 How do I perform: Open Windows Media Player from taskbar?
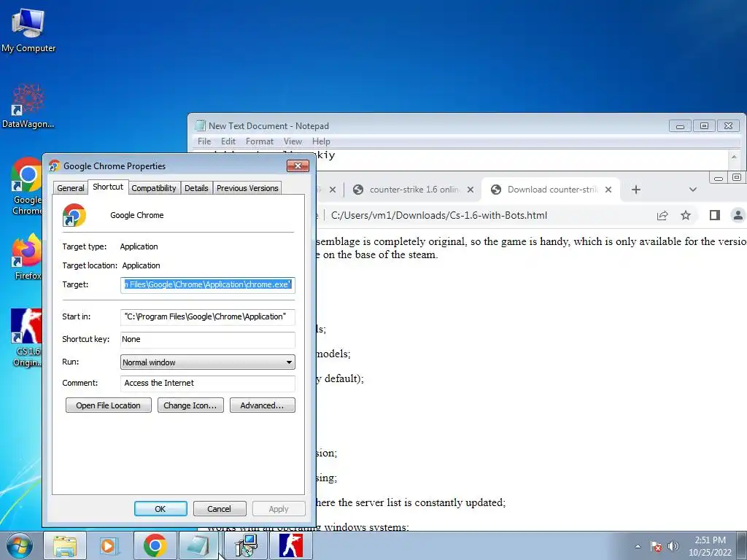click(108, 545)
